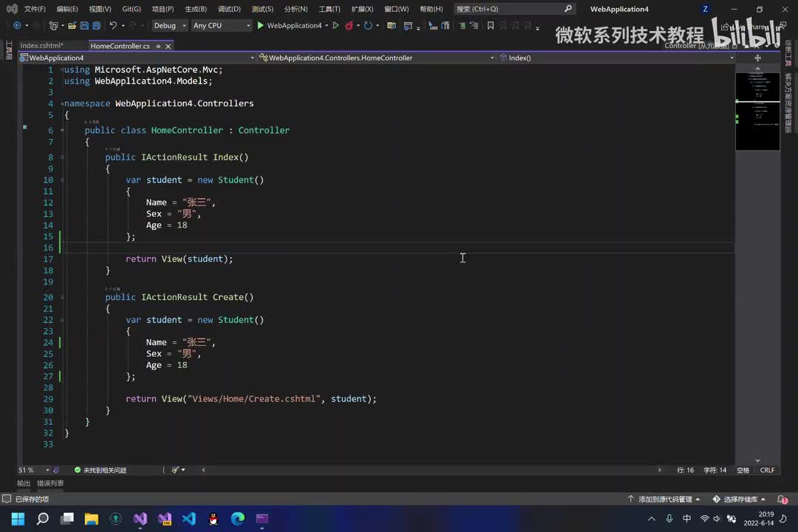
Task: Open the Git(G) menu
Action: coord(132,9)
